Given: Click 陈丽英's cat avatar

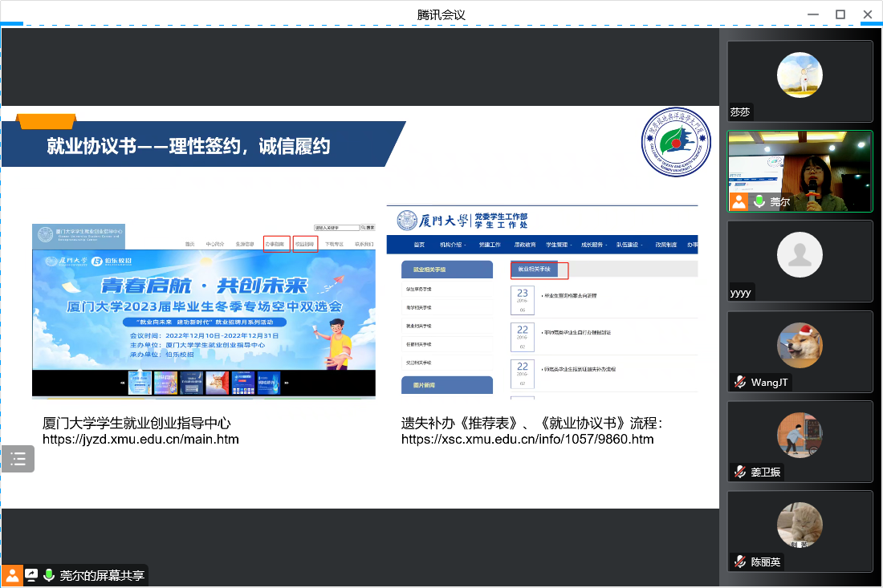Looking at the screenshot, I should point(800,525).
